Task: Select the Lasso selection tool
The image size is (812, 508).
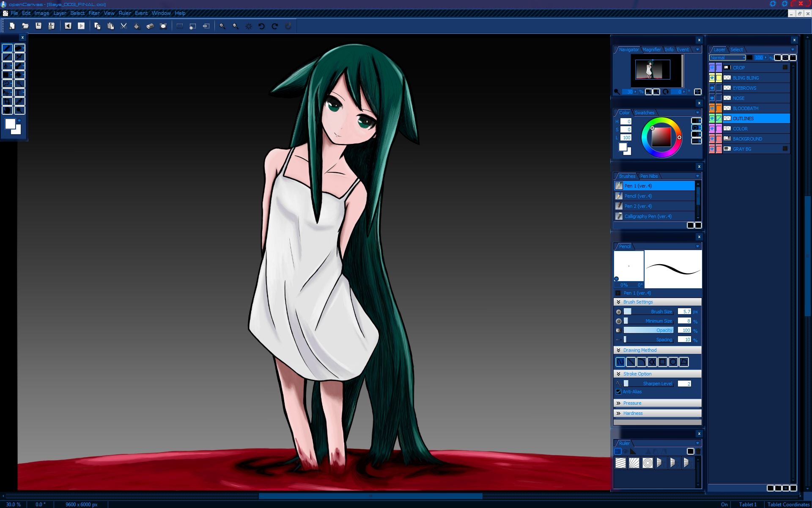Action: (7, 83)
